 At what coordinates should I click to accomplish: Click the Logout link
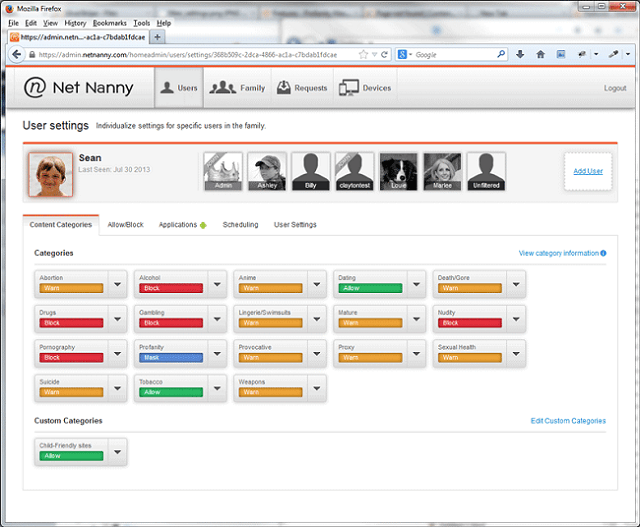(x=615, y=88)
